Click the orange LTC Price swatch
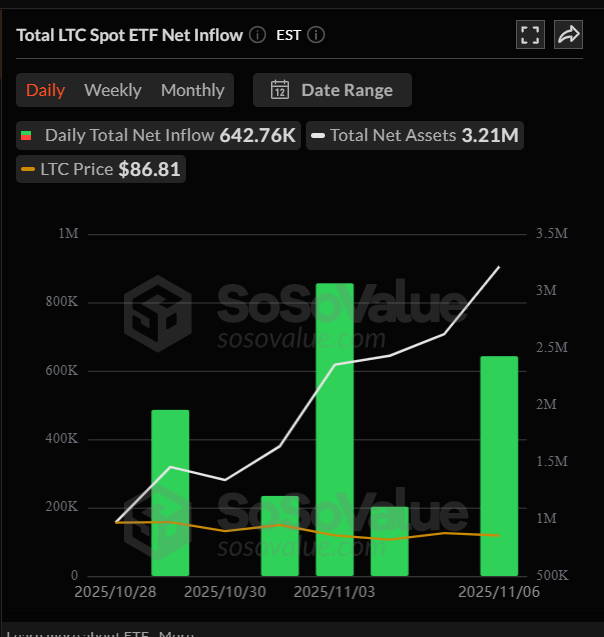Image resolution: width=604 pixels, height=637 pixels. [x=28, y=169]
